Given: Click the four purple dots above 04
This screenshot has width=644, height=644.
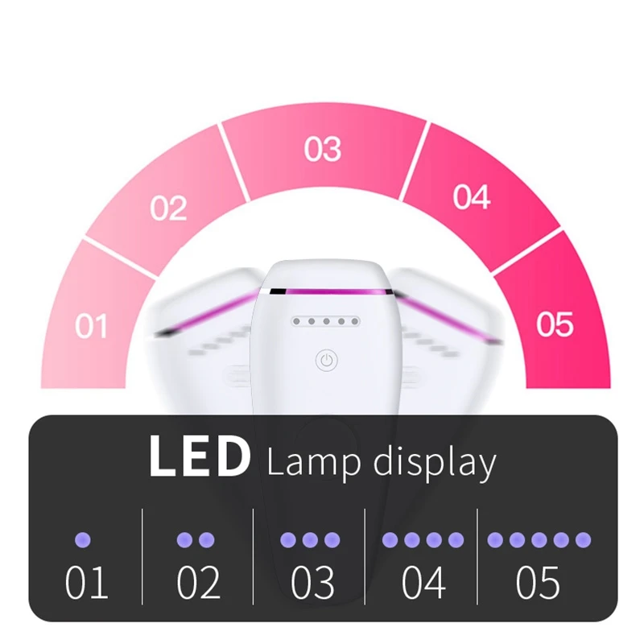Looking at the screenshot, I should [423, 539].
